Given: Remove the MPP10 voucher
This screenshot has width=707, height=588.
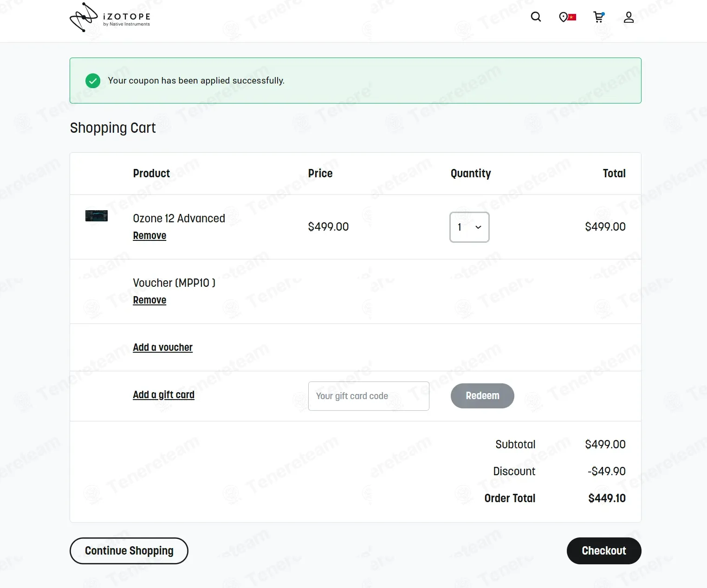Looking at the screenshot, I should click(149, 300).
